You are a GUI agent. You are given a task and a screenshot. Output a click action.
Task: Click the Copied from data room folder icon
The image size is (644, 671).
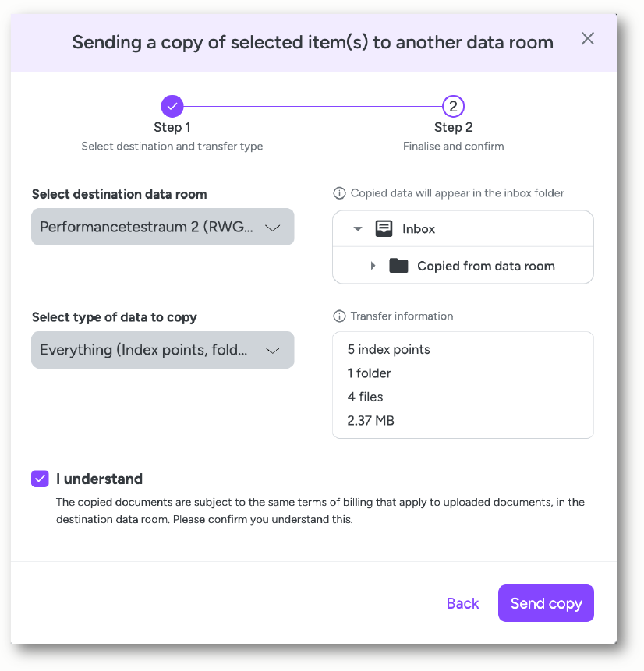pos(398,266)
